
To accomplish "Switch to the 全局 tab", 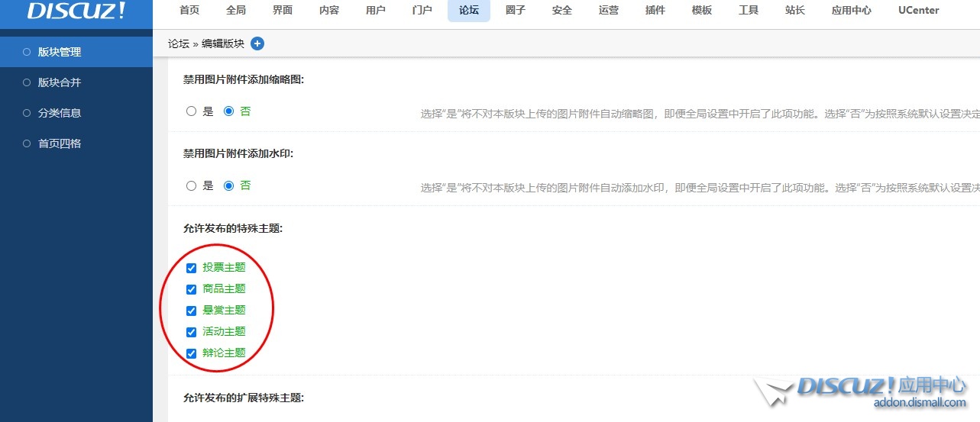I will click(236, 11).
